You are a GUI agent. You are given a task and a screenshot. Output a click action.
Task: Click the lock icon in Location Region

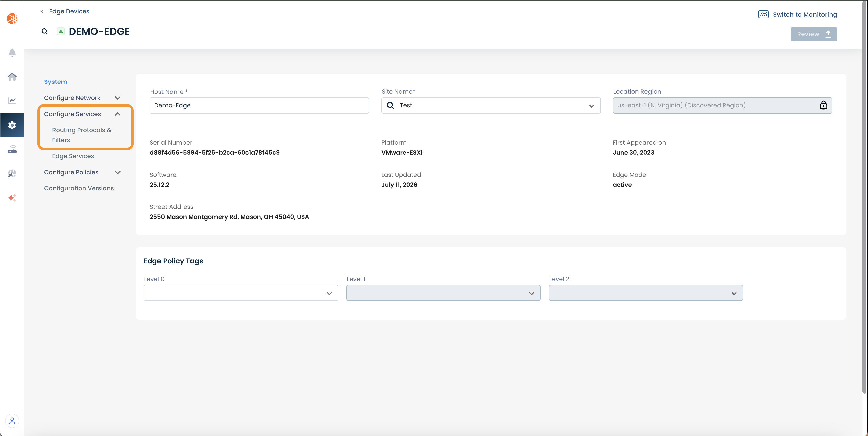[823, 105]
